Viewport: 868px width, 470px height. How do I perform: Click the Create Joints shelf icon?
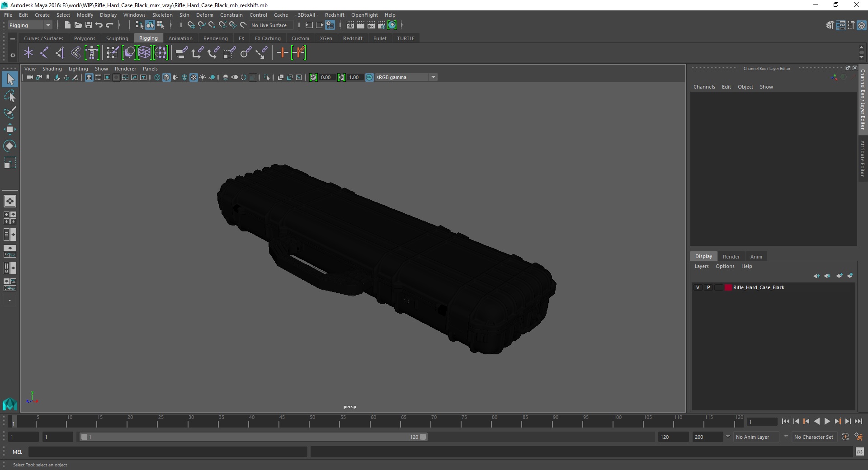[x=44, y=53]
